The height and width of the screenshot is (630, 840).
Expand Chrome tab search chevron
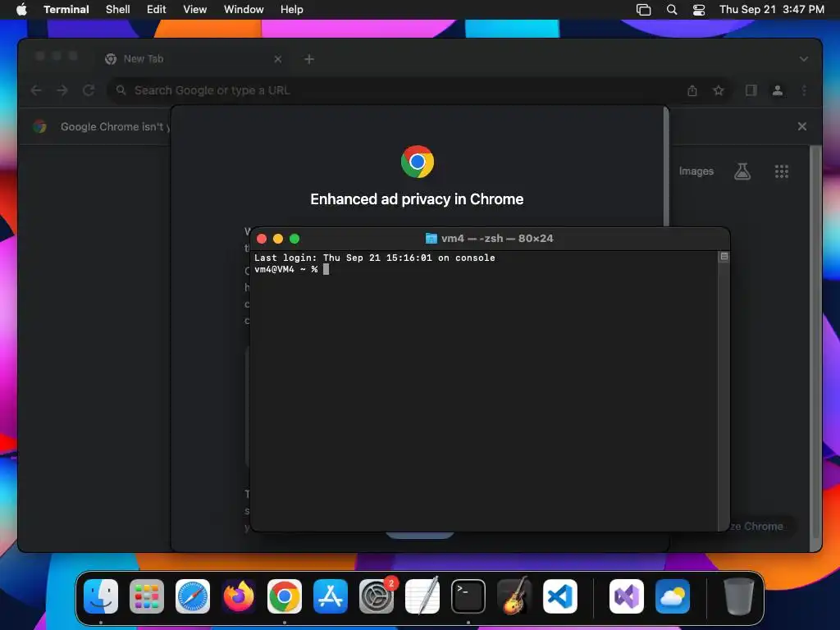(804, 59)
